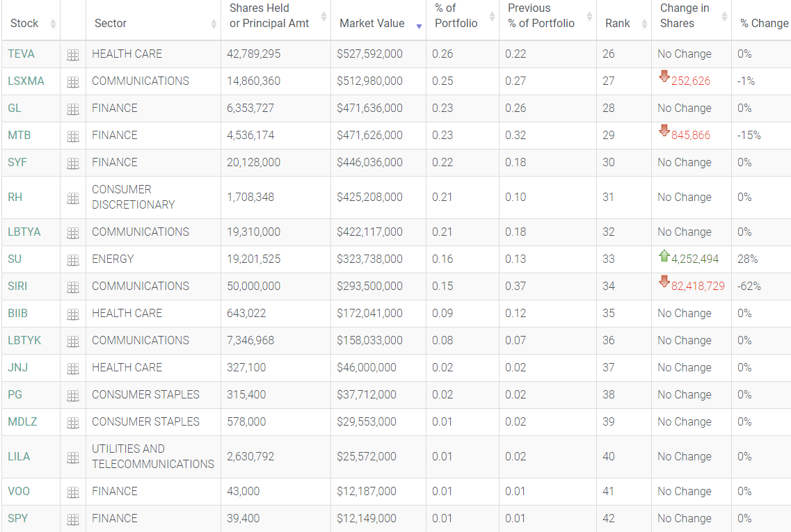The width and height of the screenshot is (791, 532).
Task: Open the LILA stock link
Action: pyautogui.click(x=19, y=457)
